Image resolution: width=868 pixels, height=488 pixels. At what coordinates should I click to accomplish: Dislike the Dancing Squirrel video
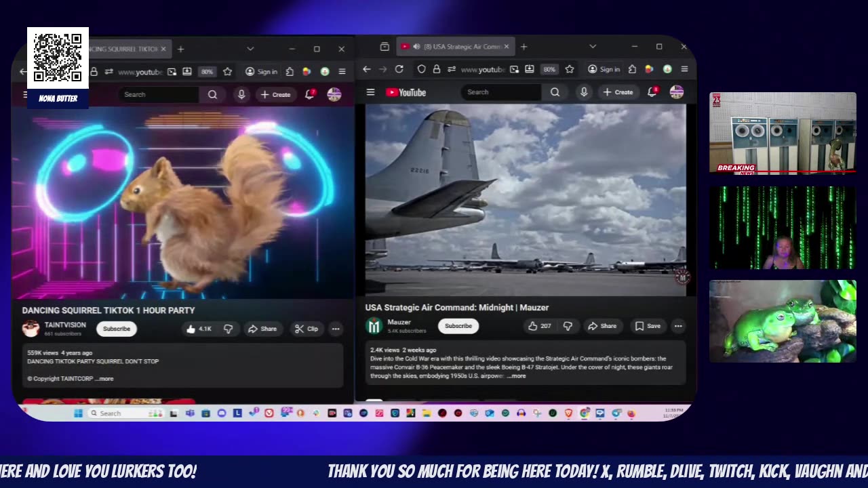tap(228, 329)
